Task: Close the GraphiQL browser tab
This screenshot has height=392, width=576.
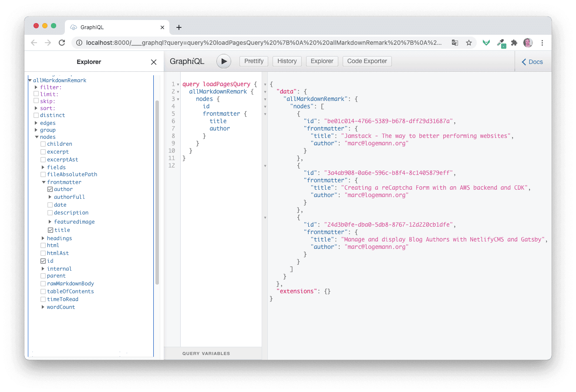Action: tap(162, 27)
